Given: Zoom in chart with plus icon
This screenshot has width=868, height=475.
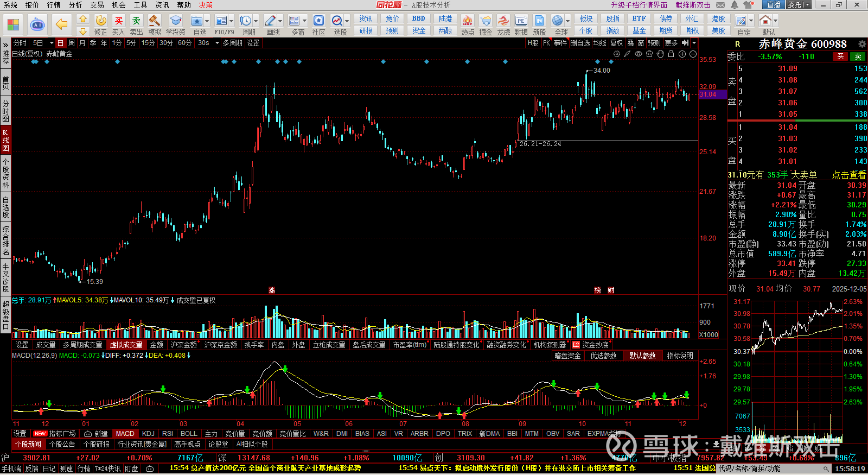Looking at the screenshot, I should pos(682,54).
